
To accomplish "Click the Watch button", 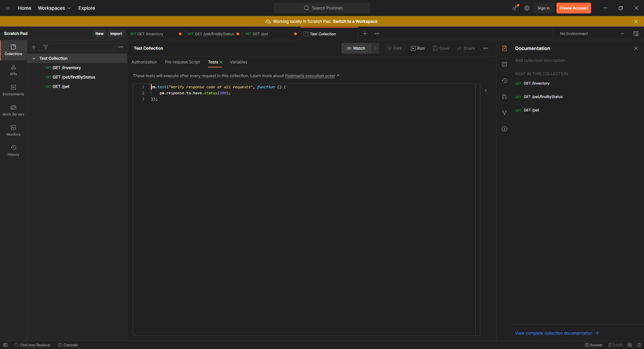I will pos(356,48).
